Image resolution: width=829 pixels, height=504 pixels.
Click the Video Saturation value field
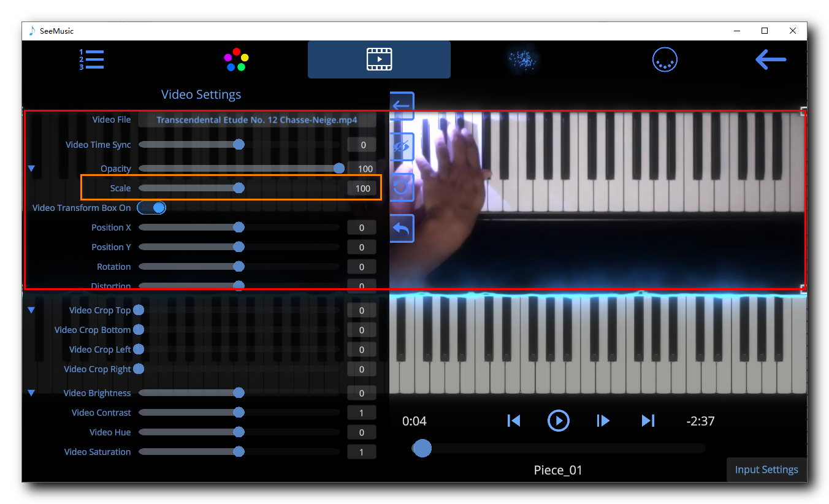362,452
